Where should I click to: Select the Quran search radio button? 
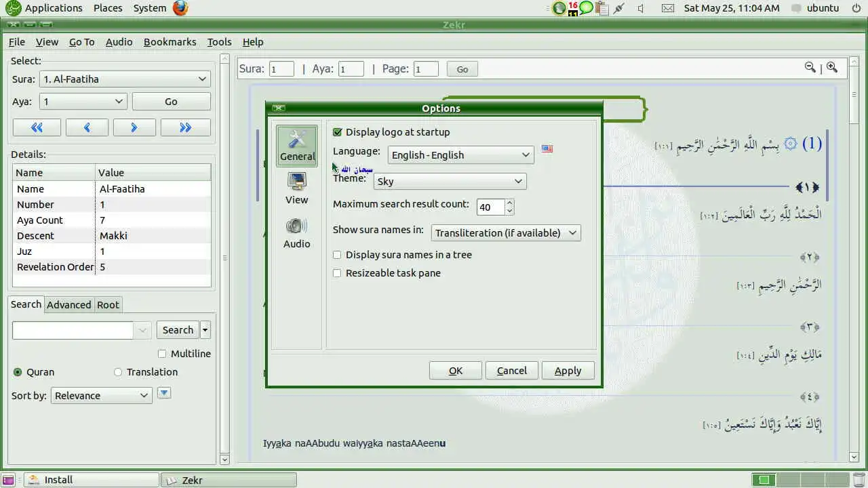(x=18, y=372)
